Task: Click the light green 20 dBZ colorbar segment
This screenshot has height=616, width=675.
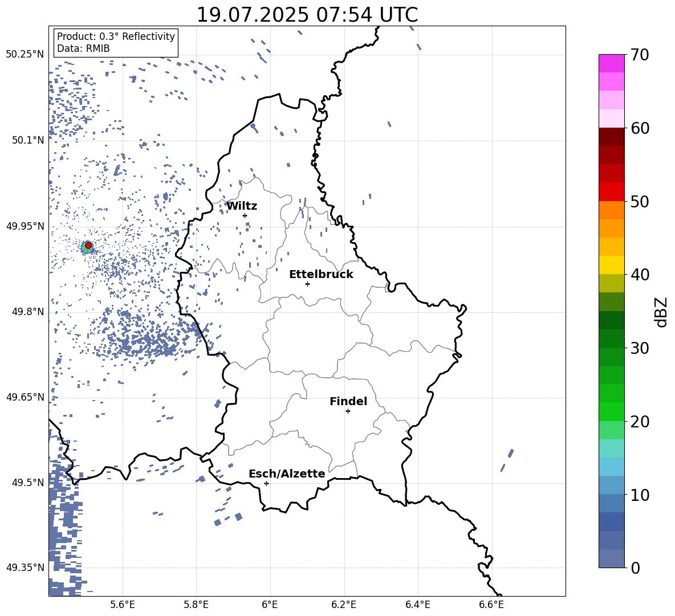Action: click(611, 430)
